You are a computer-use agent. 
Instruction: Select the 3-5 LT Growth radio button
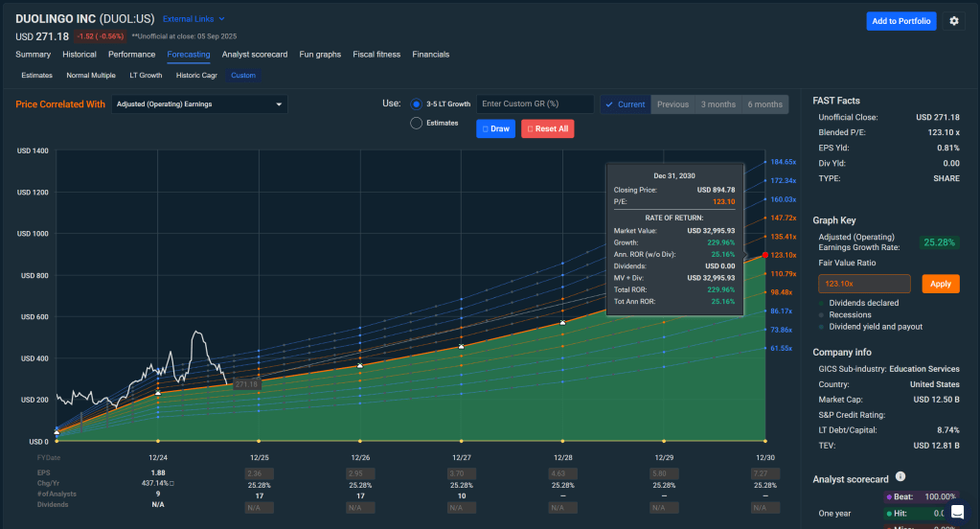[416, 104]
